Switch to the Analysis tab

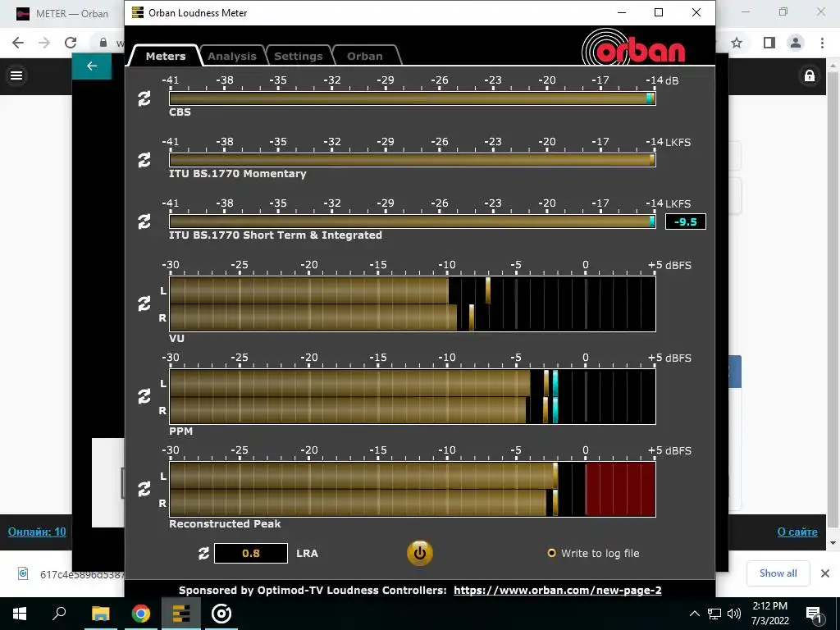coord(232,56)
